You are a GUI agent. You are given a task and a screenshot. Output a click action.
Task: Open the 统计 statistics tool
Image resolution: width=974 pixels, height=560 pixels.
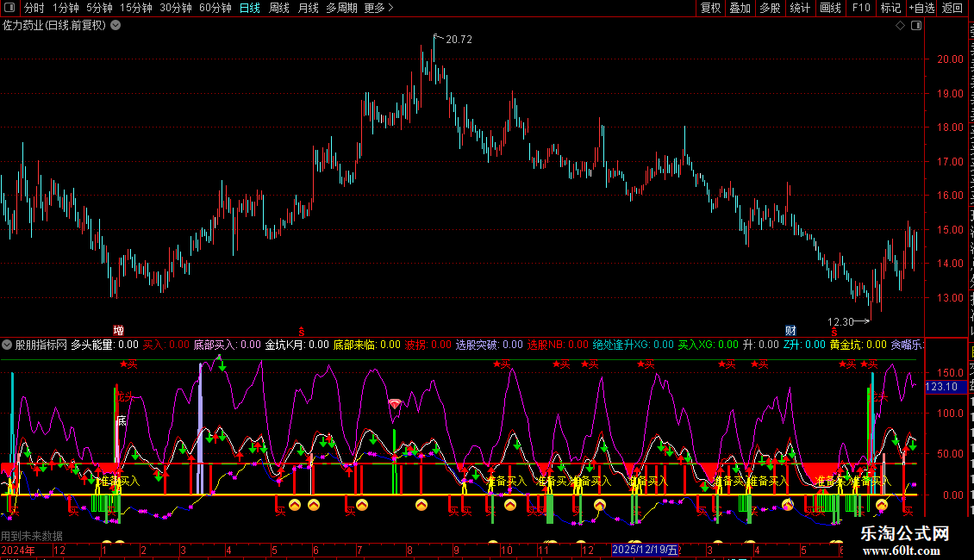(x=800, y=8)
